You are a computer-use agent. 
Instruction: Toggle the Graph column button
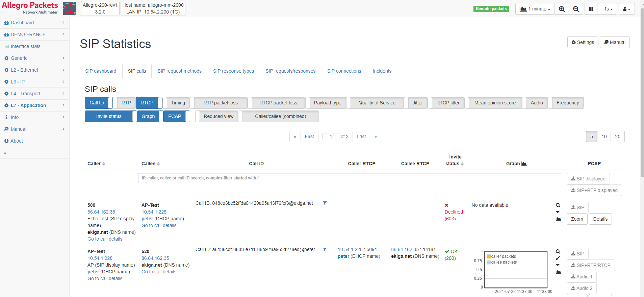(x=150, y=116)
